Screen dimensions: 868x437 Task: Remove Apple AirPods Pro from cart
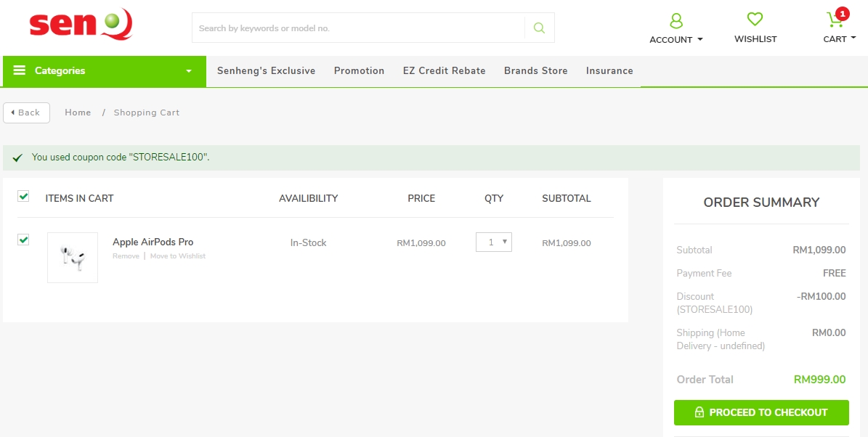coord(126,256)
